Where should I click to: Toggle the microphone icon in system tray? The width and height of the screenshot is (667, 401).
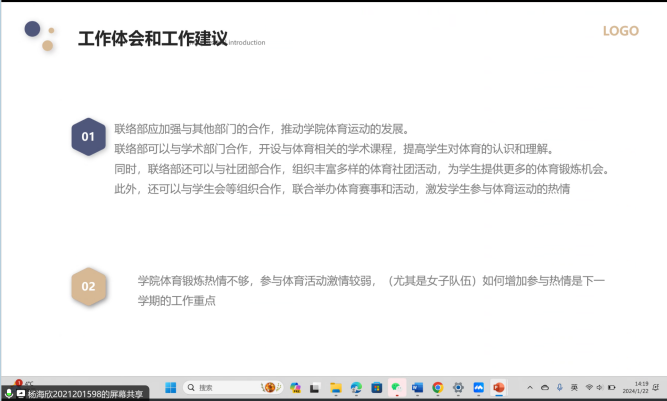coord(559,387)
